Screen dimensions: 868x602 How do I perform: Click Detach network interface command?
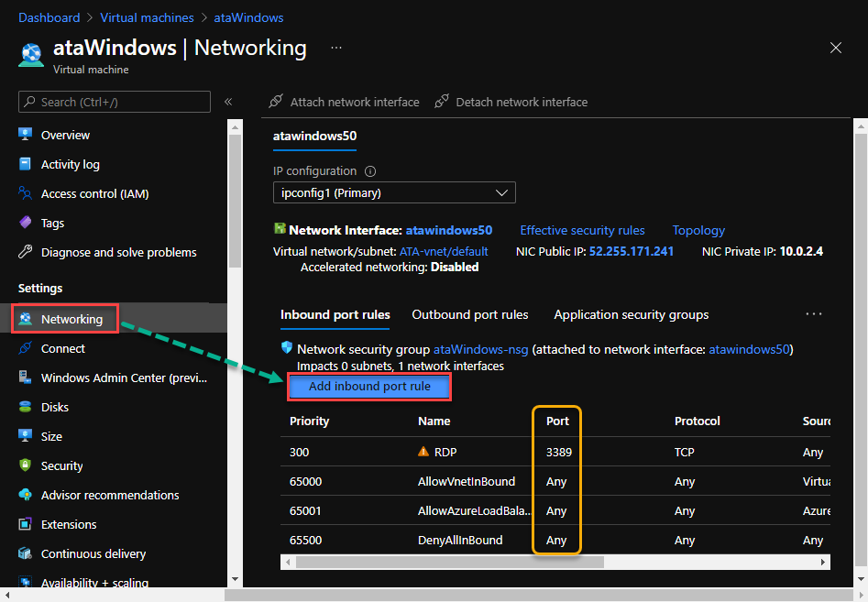pyautogui.click(x=511, y=102)
